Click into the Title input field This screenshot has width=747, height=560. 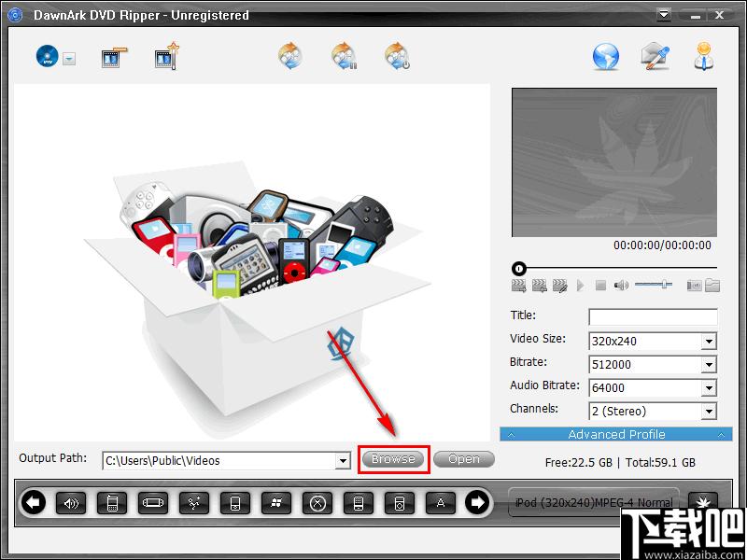coord(653,317)
